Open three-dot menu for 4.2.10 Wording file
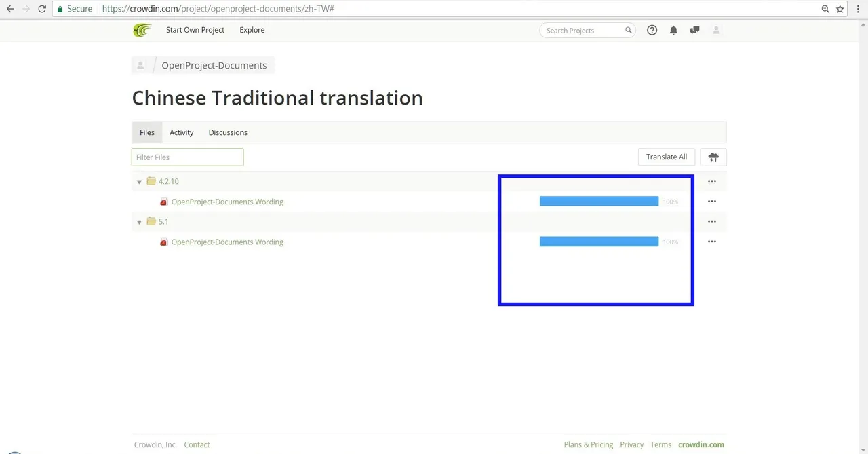This screenshot has width=868, height=454. coord(712,202)
